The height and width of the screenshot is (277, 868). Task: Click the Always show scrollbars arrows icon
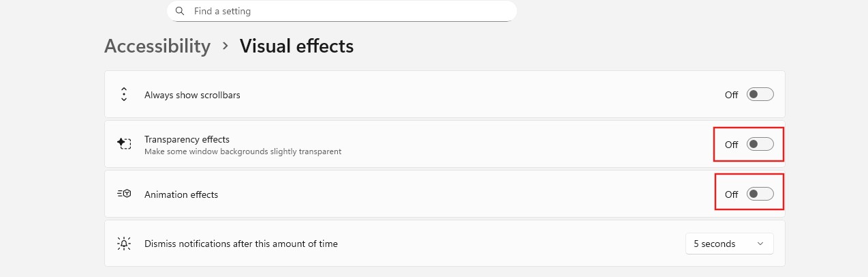point(124,95)
